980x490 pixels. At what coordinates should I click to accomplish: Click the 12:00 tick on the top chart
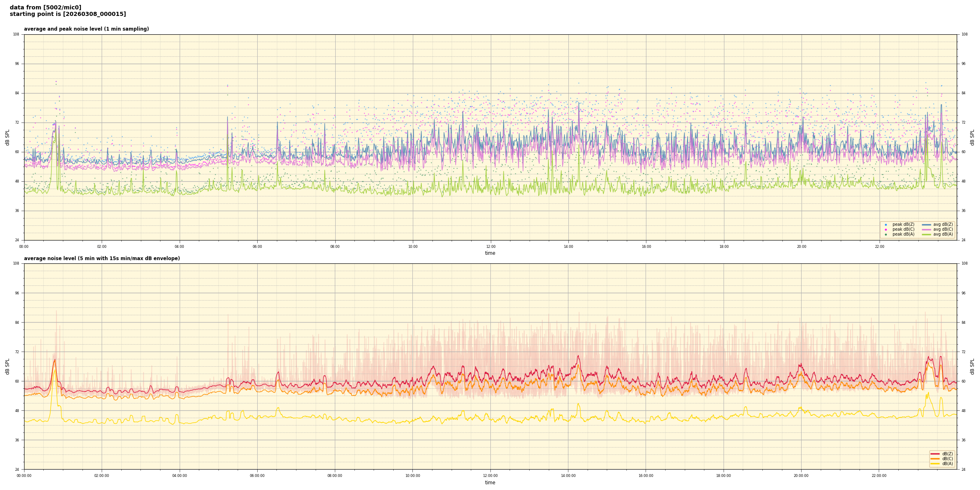coord(490,247)
